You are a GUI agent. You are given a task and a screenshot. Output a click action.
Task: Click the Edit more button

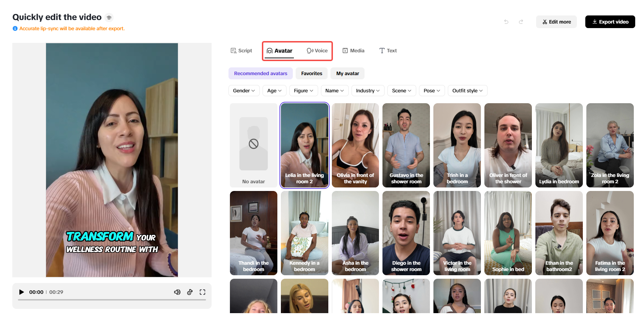(556, 21)
